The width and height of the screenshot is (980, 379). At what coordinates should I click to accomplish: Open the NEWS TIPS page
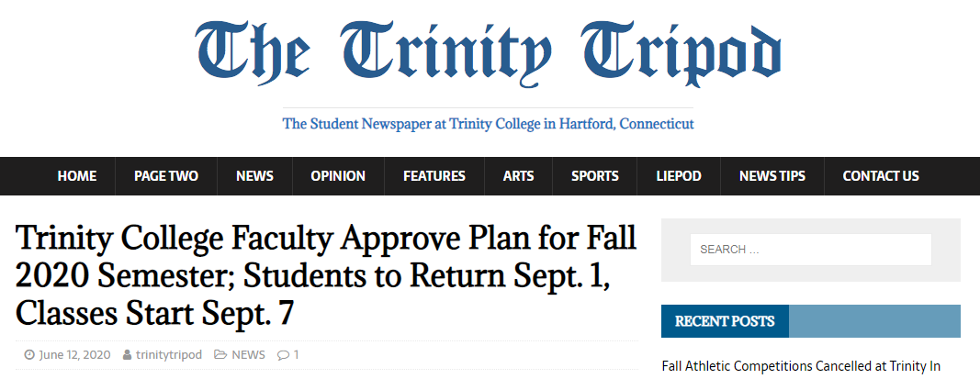(x=772, y=176)
